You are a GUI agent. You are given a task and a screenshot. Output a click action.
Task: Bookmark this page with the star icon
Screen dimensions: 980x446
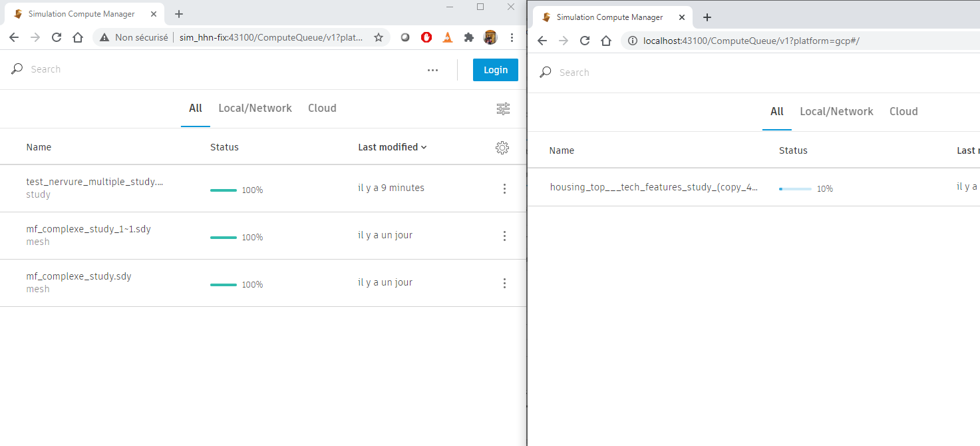tap(379, 38)
